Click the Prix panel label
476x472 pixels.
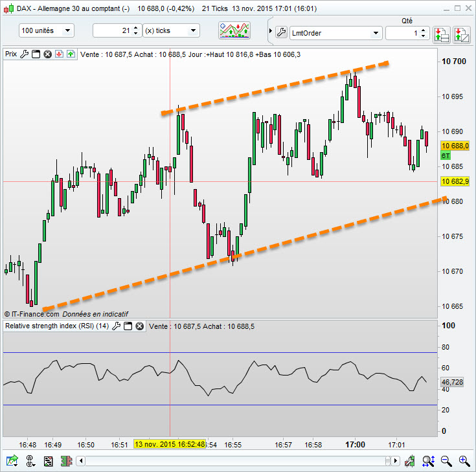click(11, 54)
